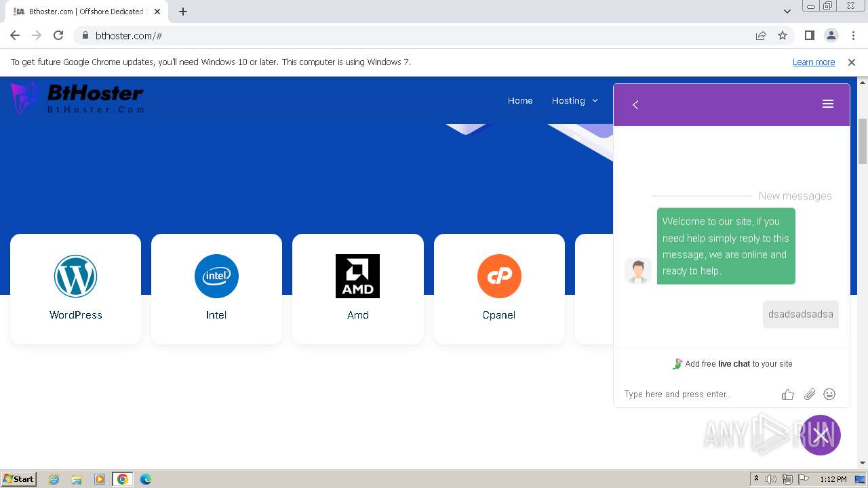
Task: Share this page via share icon
Action: (761, 35)
